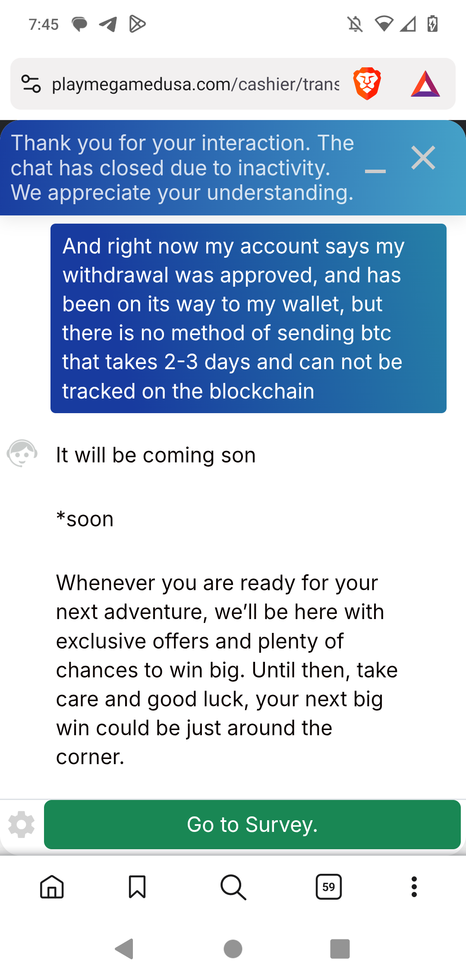Image resolution: width=466 pixels, height=980 pixels.
Task: Tap the Brave Rewards triangle icon
Action: pos(425,84)
